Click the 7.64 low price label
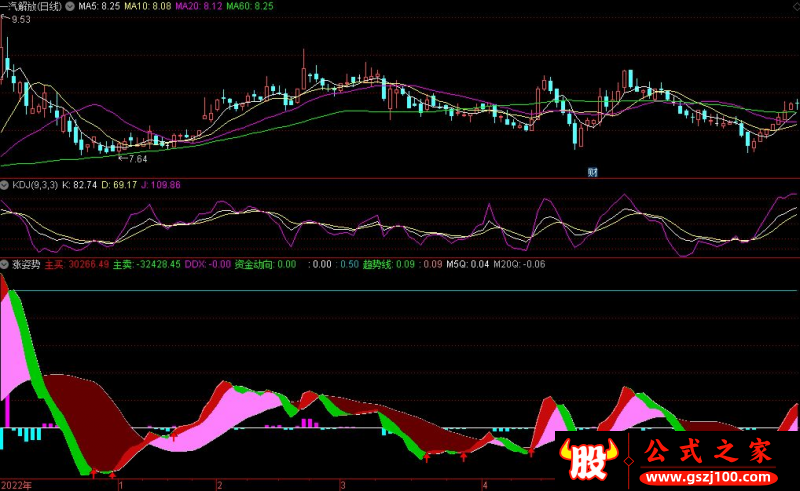This screenshot has width=800, height=491. (138, 159)
